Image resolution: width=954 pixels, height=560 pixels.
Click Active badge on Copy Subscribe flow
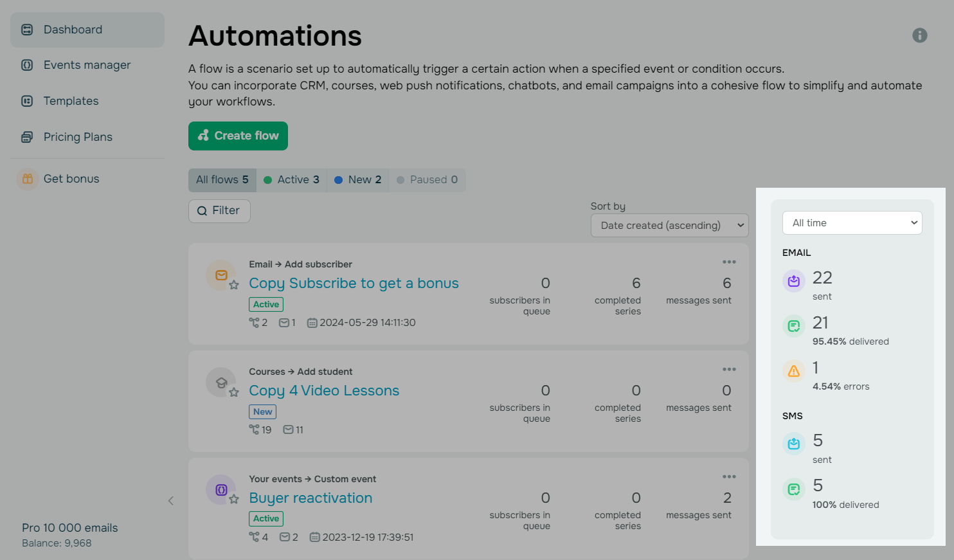pos(266,305)
